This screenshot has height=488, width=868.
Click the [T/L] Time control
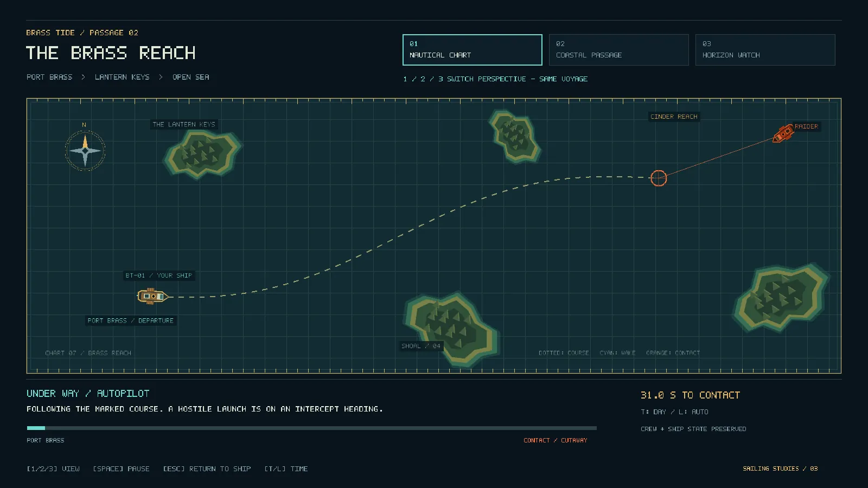[286, 468]
